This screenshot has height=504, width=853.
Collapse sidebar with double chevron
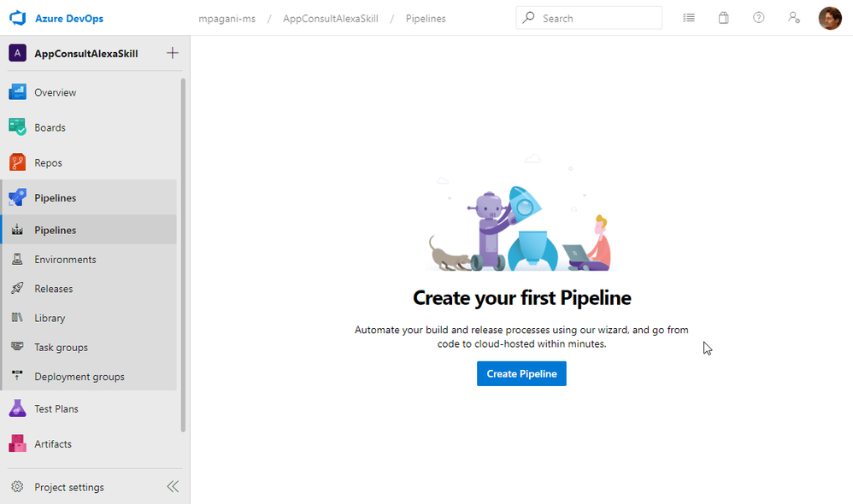[173, 487]
